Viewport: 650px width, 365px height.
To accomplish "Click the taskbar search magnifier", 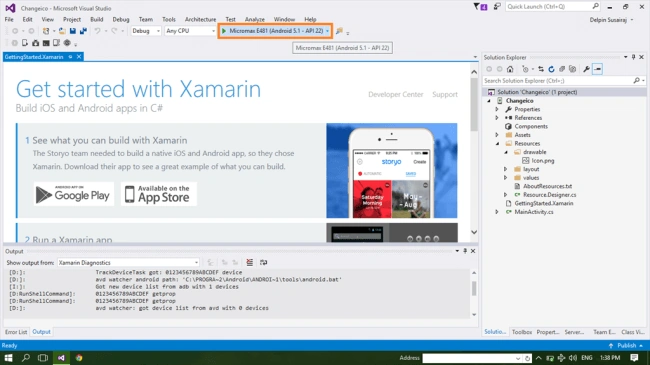I will click(x=26, y=358).
